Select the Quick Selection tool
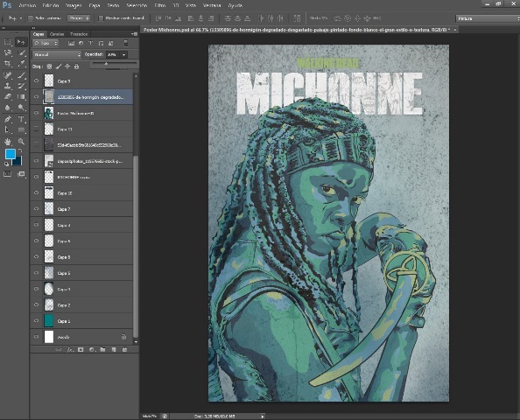This screenshot has width=520, height=420. [x=21, y=52]
